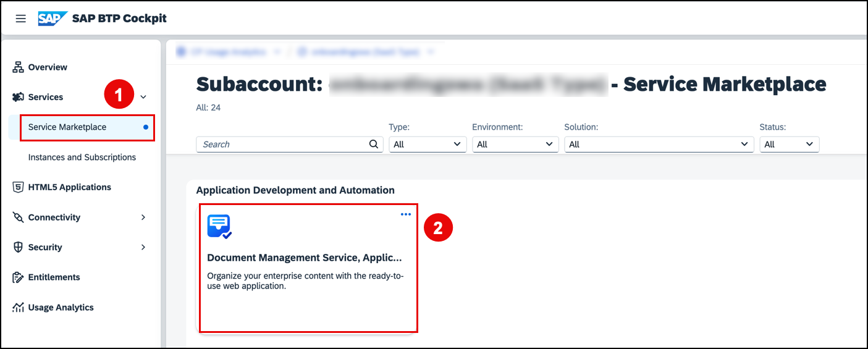The width and height of the screenshot is (868, 349).
Task: Click the Services puzzle icon
Action: click(18, 97)
